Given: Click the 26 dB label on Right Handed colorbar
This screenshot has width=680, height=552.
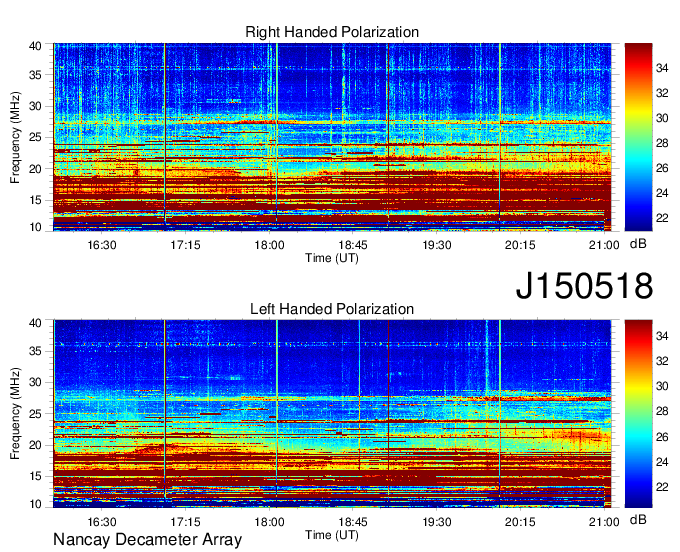Looking at the screenshot, I should [x=662, y=168].
